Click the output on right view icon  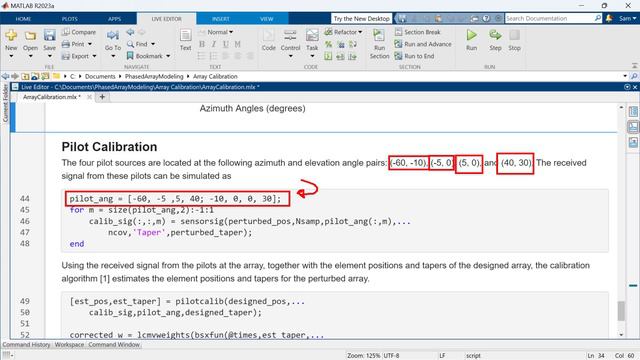tap(633, 111)
